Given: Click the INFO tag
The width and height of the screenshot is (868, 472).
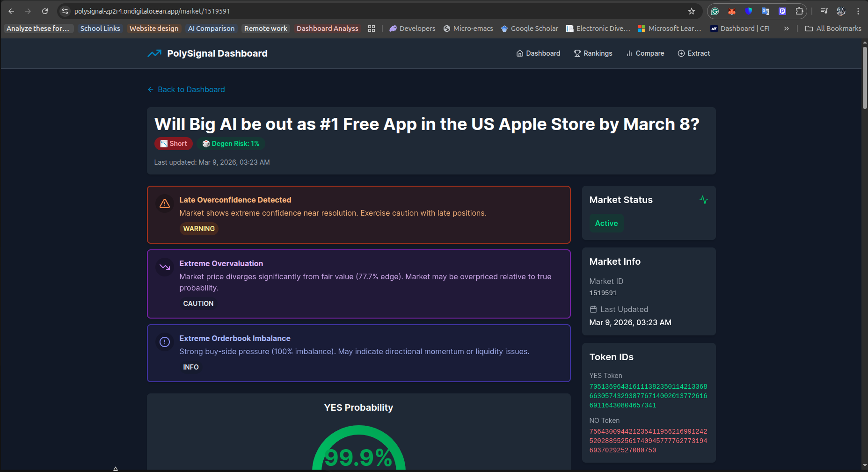Looking at the screenshot, I should [191, 367].
